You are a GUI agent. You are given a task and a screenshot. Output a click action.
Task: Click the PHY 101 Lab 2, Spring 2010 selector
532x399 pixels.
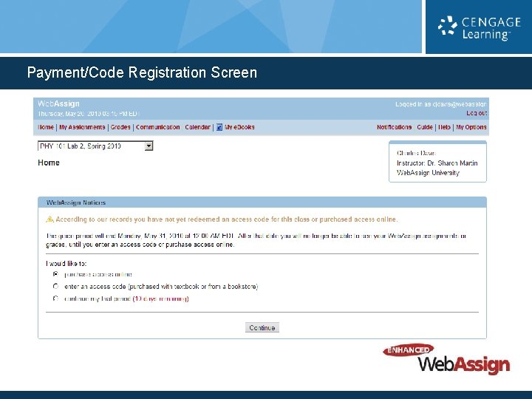click(95, 146)
